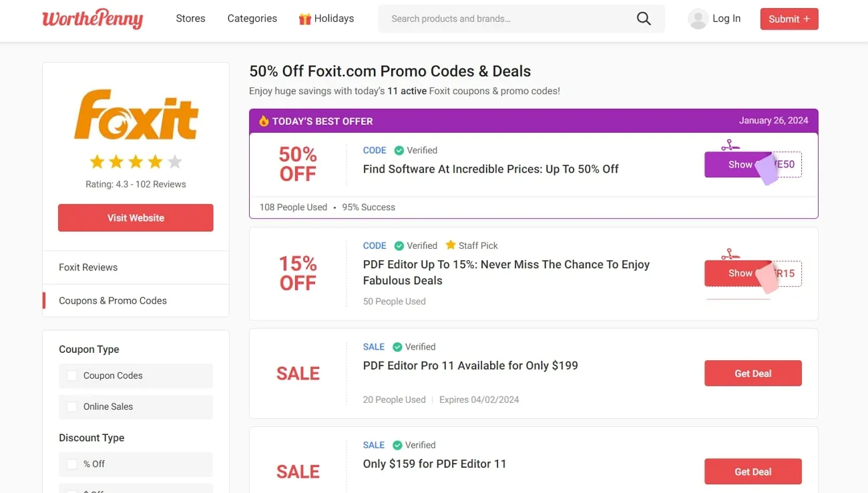Click the WorthePenny logo
The image size is (868, 493).
(92, 19)
